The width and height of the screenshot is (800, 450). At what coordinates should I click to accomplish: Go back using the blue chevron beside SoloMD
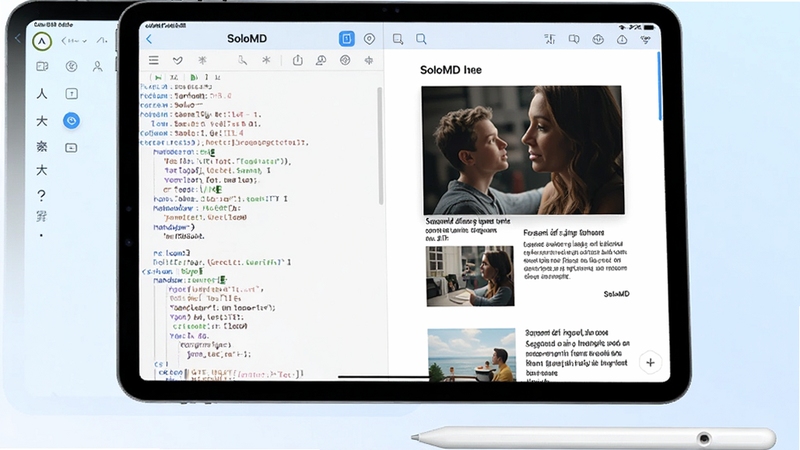click(x=149, y=39)
